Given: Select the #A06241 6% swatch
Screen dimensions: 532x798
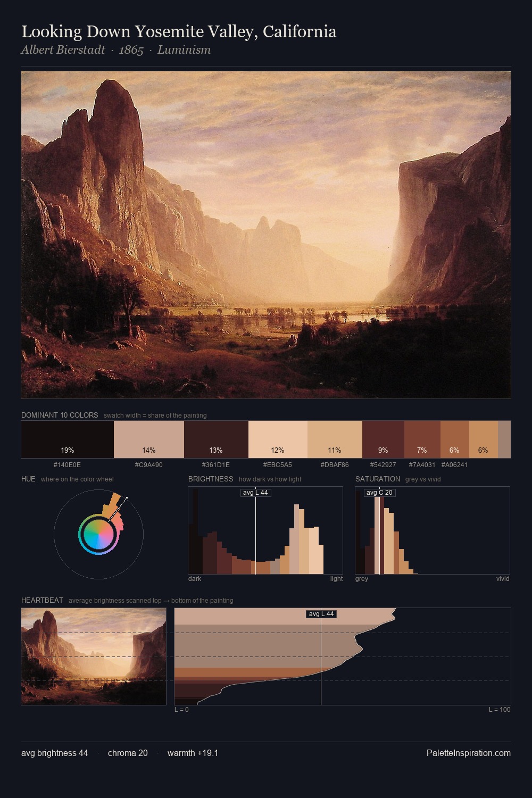Looking at the screenshot, I should 454,439.
